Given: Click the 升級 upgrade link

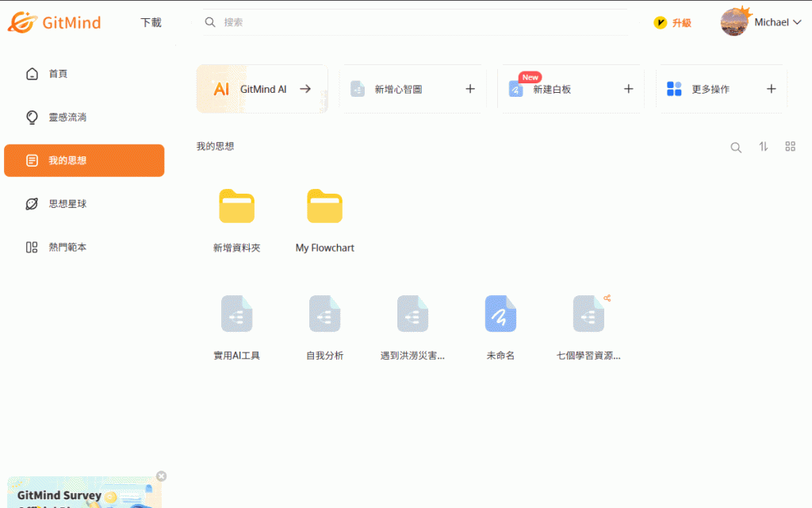Looking at the screenshot, I should pos(672,23).
